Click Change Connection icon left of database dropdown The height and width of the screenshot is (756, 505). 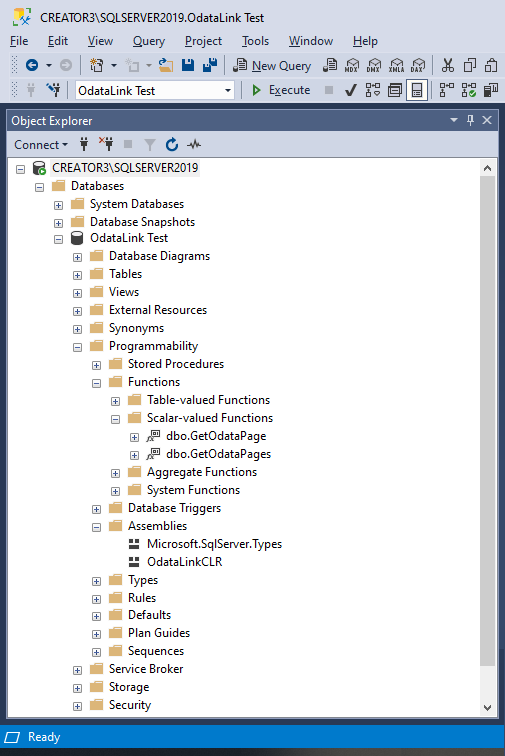coord(53,90)
